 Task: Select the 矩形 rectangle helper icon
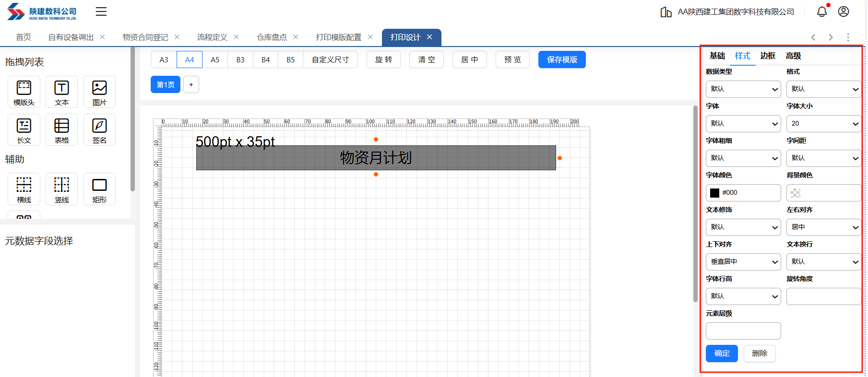tap(99, 189)
